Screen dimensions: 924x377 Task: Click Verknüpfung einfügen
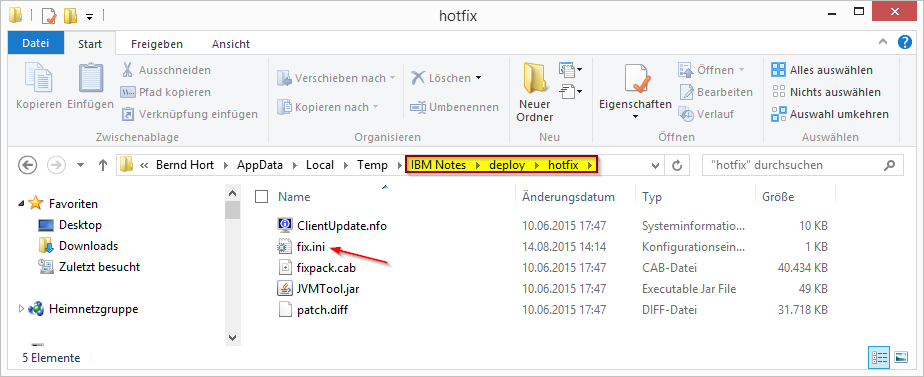click(189, 114)
